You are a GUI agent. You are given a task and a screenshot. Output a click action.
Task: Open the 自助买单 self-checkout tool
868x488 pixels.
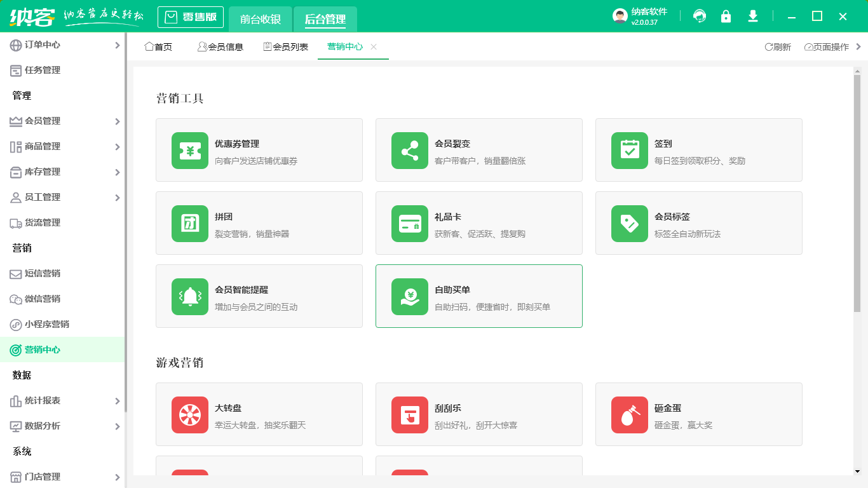click(x=478, y=296)
